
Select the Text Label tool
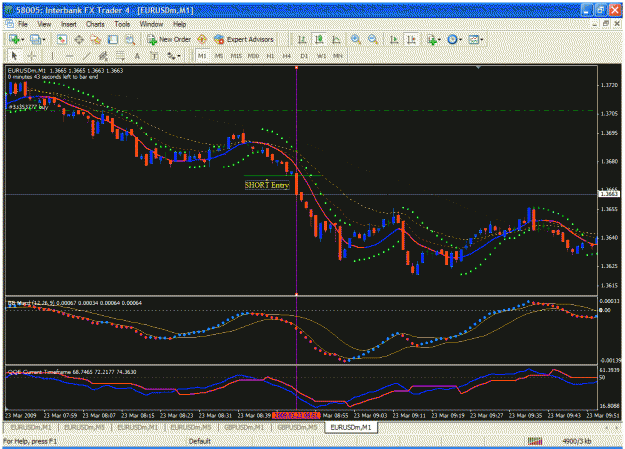click(x=154, y=56)
